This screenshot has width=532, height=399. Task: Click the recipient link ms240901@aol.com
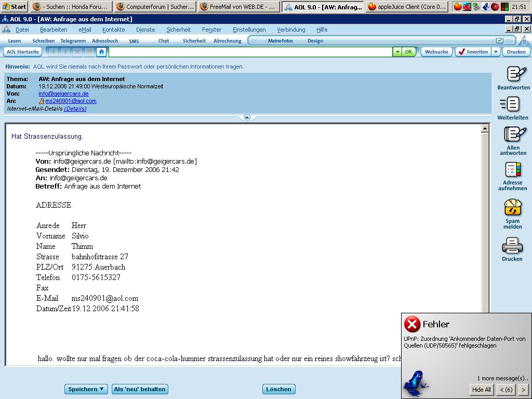point(71,101)
